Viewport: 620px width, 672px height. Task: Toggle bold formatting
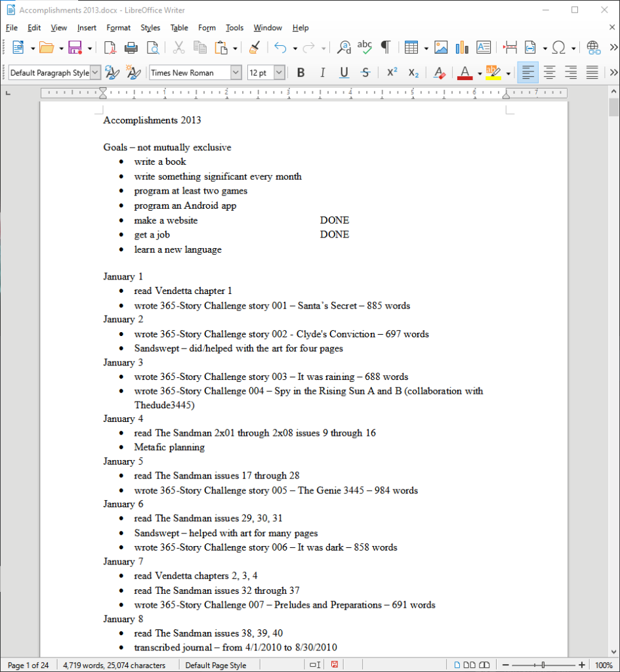(300, 73)
